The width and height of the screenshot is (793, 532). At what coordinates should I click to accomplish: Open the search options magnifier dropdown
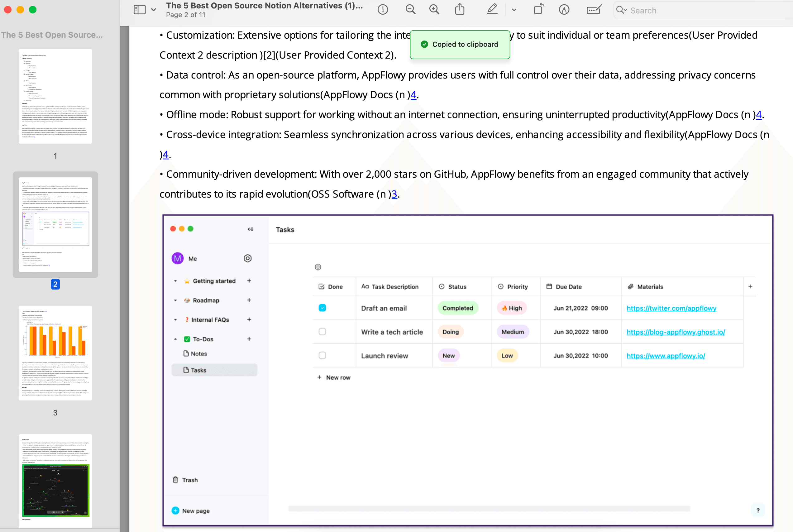point(621,10)
